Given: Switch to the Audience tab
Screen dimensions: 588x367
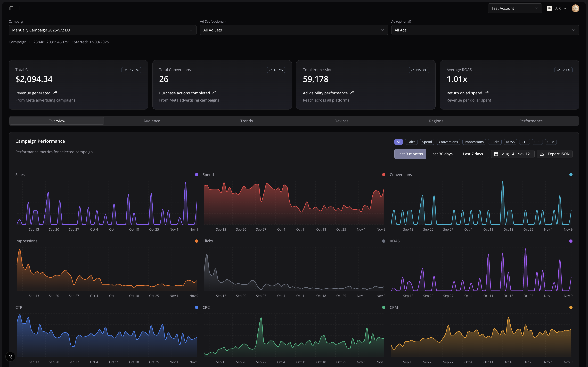Looking at the screenshot, I should tap(151, 121).
